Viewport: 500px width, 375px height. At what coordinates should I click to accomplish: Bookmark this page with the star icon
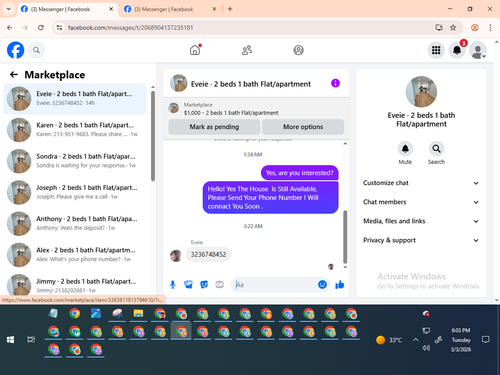[453, 28]
